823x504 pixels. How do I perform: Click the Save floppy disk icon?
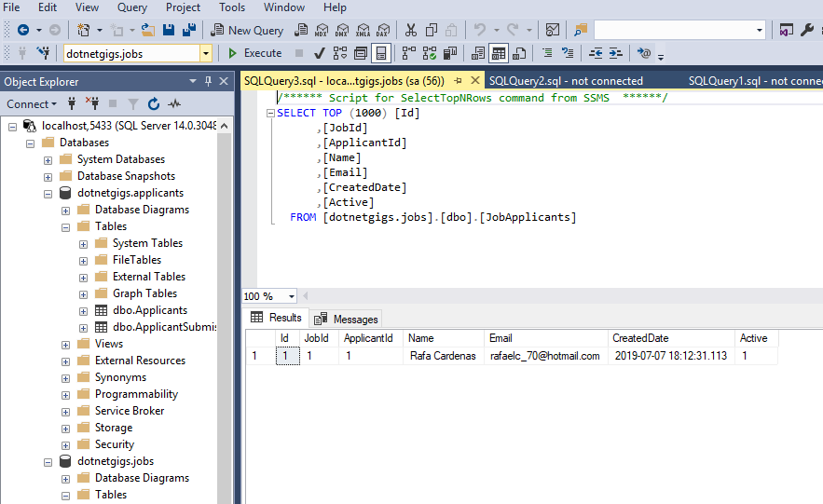169,30
